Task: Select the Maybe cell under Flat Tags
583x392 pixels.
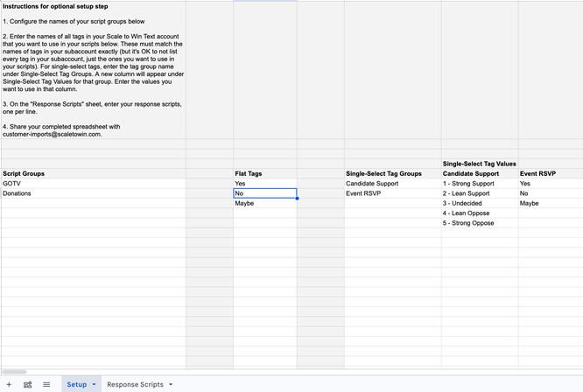Action: pos(265,203)
